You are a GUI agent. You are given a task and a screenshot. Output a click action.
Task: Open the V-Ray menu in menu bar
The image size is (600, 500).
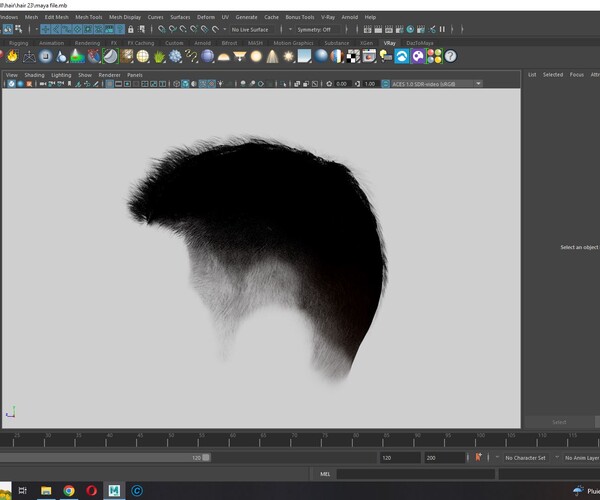click(x=328, y=17)
